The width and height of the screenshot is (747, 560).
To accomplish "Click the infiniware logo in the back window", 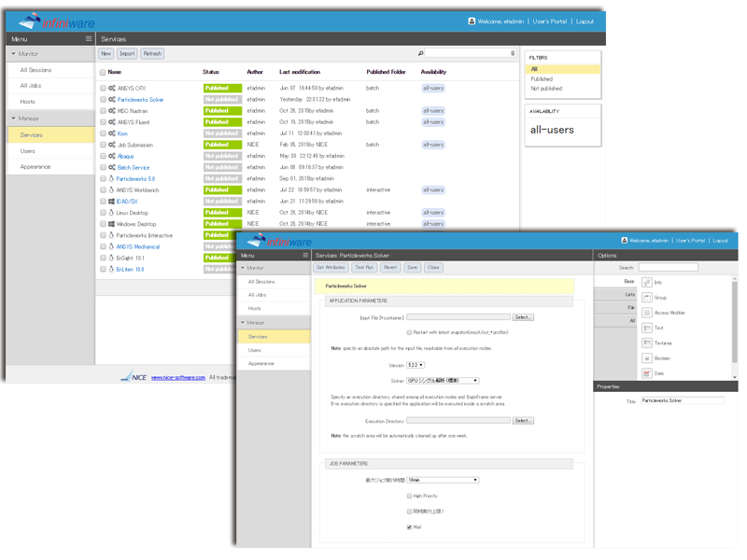I will click(57, 21).
